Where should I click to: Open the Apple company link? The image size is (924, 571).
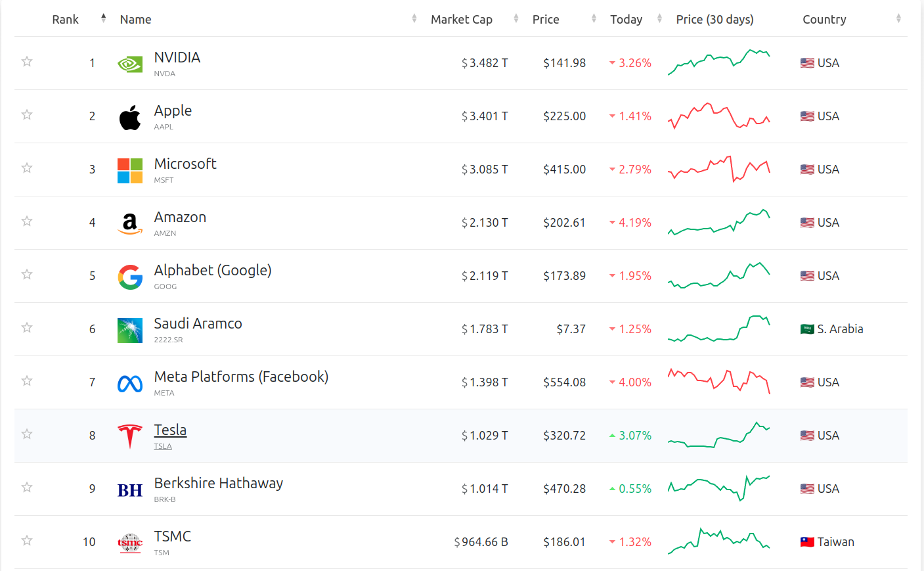coord(173,110)
